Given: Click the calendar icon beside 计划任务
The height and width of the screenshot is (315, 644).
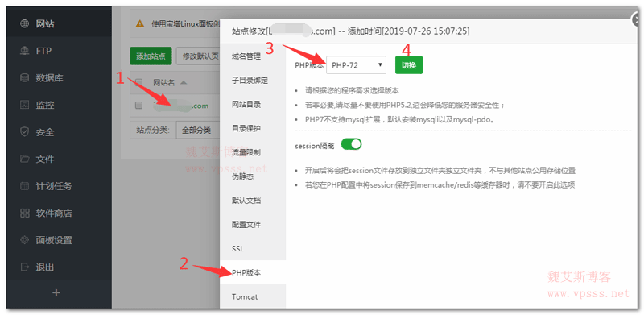Looking at the screenshot, I should (x=25, y=186).
